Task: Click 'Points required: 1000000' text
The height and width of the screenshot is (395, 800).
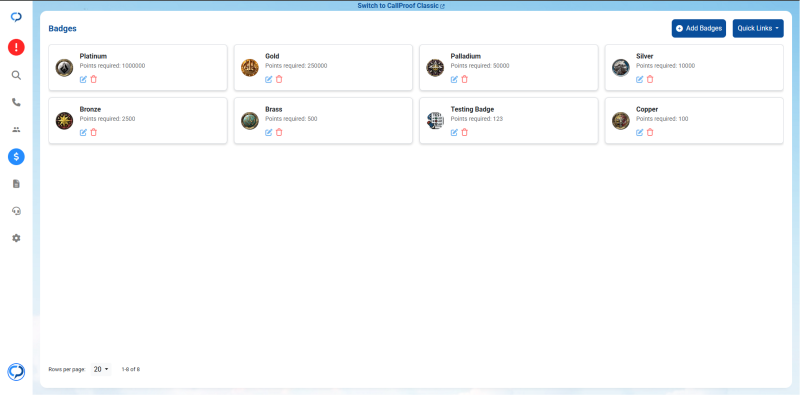Action: click(x=112, y=66)
